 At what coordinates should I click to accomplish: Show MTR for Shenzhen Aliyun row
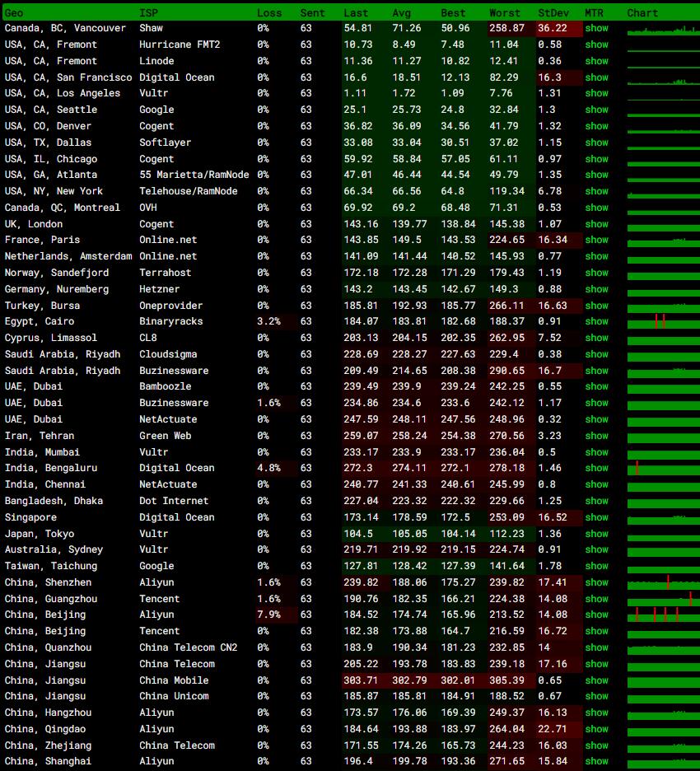coord(596,582)
